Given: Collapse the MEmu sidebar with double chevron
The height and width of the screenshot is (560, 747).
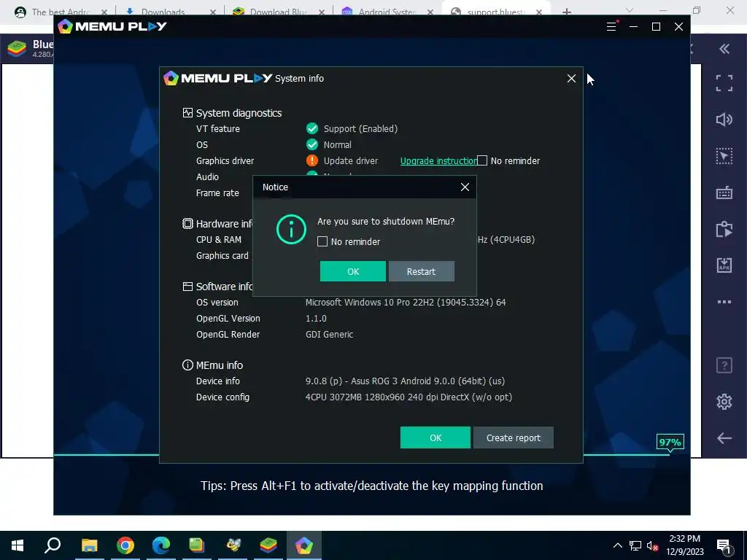Looking at the screenshot, I should [724, 49].
